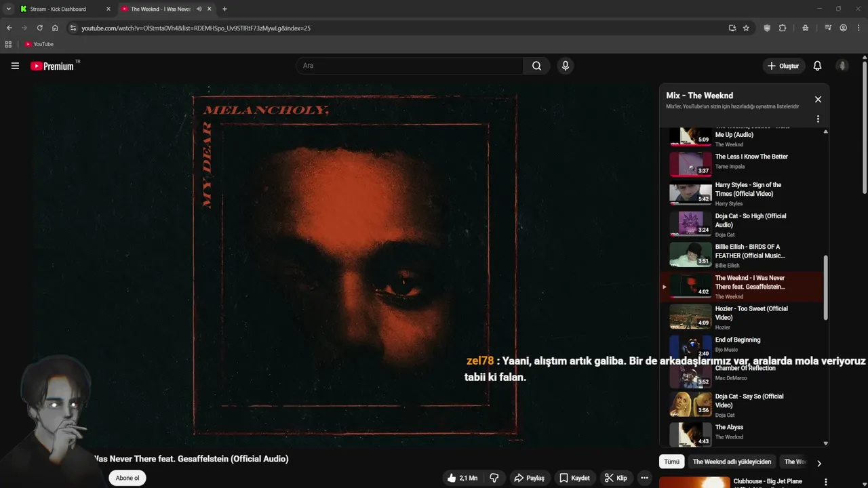Click the Oluştur create button

[783, 66]
